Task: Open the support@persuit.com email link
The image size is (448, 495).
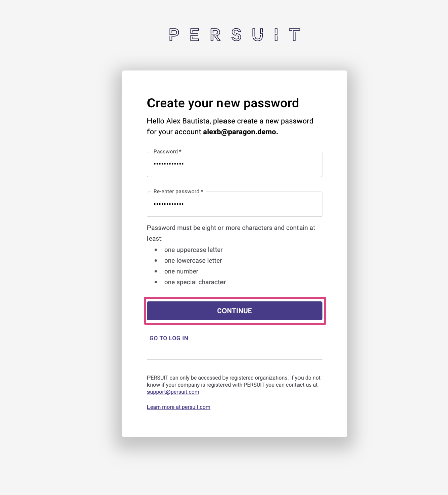Action: (x=173, y=392)
